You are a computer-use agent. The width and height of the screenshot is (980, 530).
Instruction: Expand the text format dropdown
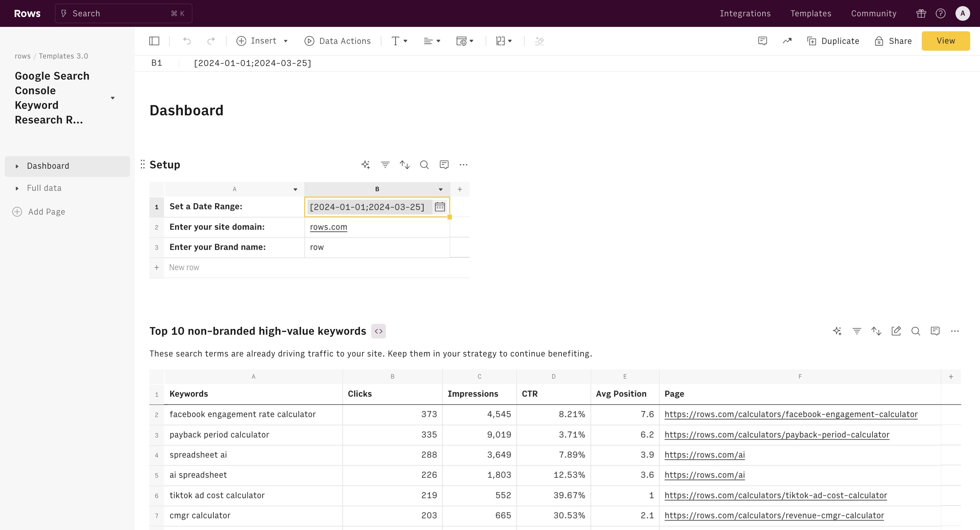pos(399,41)
